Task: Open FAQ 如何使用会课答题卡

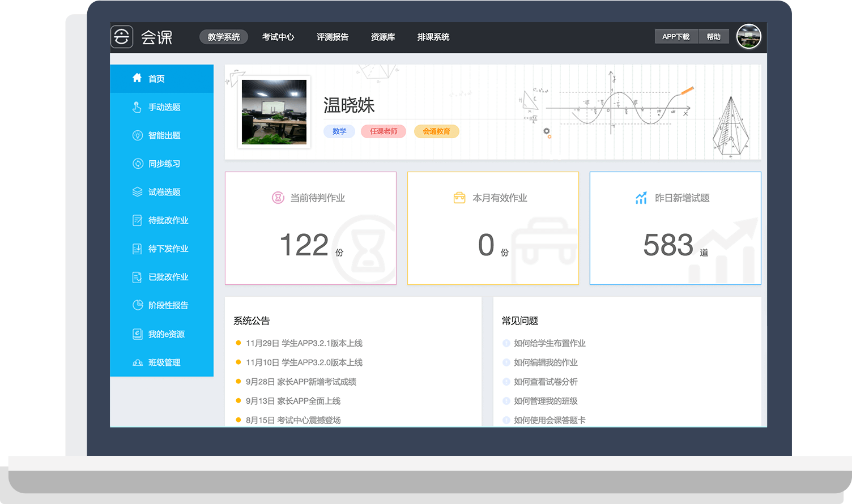Action: (549, 420)
